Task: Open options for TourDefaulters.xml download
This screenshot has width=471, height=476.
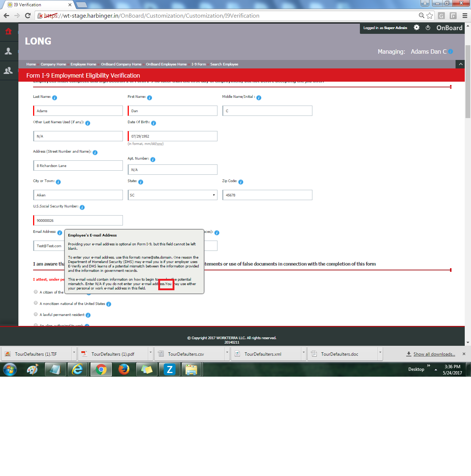Action: (x=304, y=354)
